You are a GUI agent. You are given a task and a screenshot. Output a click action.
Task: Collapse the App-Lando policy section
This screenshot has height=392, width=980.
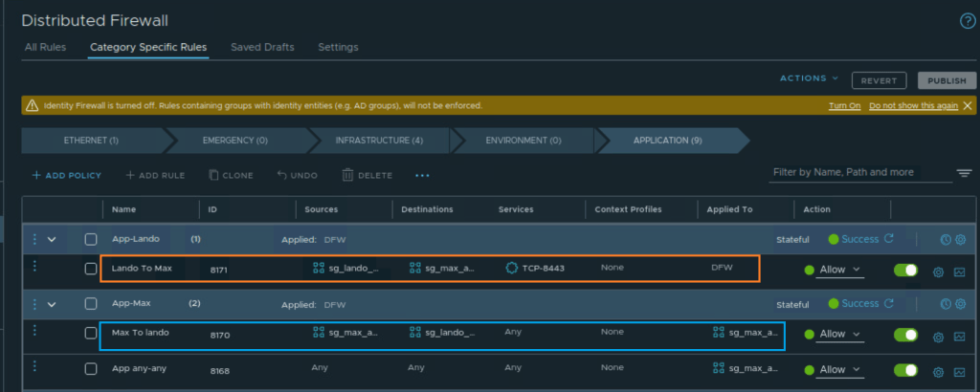(52, 239)
